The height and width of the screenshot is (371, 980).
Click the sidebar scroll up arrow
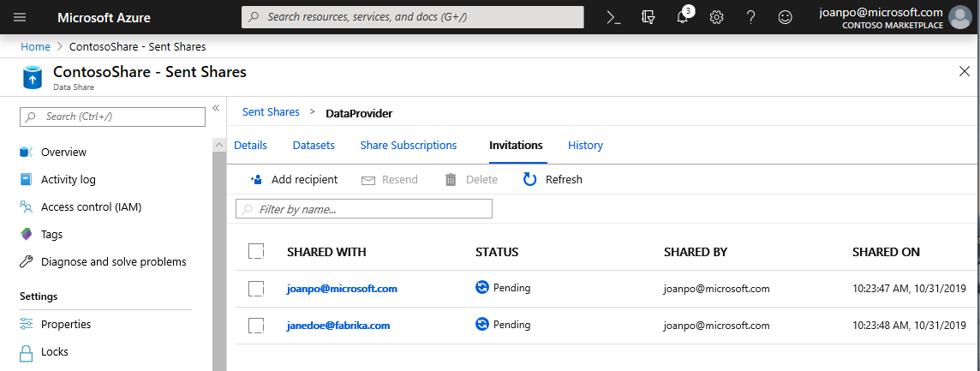(x=219, y=145)
